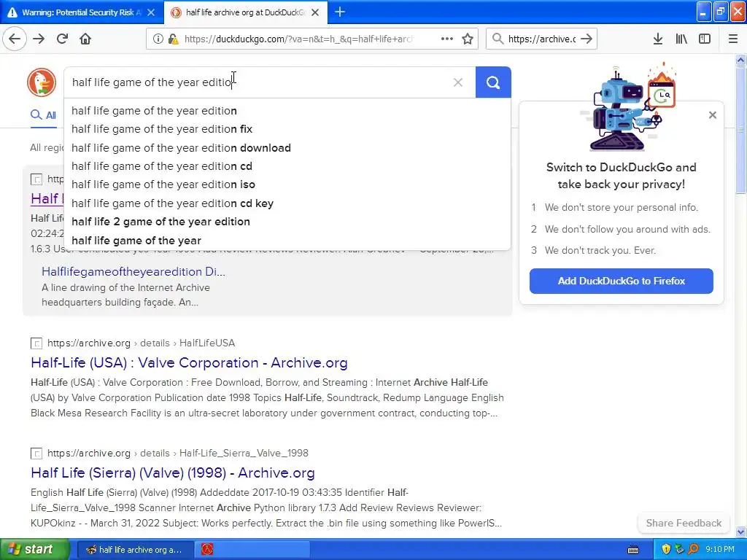Switch to the Potential Security Risk tab
This screenshot has width=747, height=560.
pyautogui.click(x=82, y=12)
